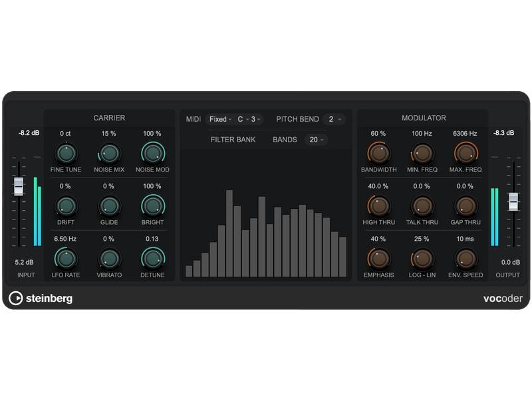Click the Glide knob
The image size is (532, 399).
click(x=109, y=206)
